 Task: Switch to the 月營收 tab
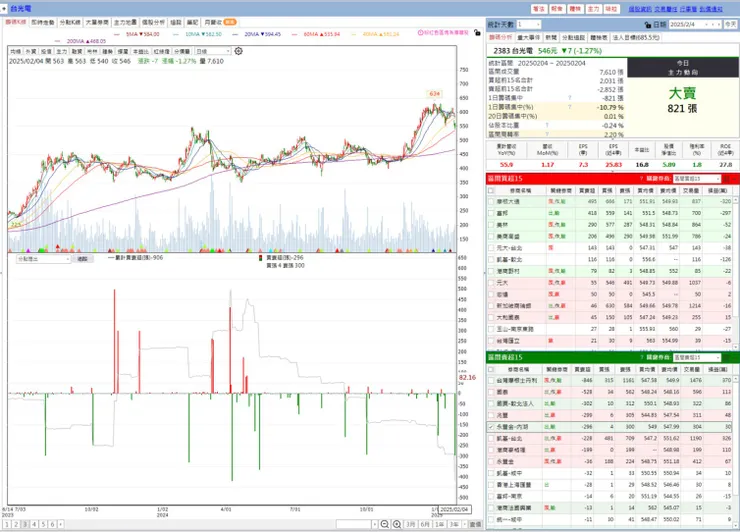[220, 22]
